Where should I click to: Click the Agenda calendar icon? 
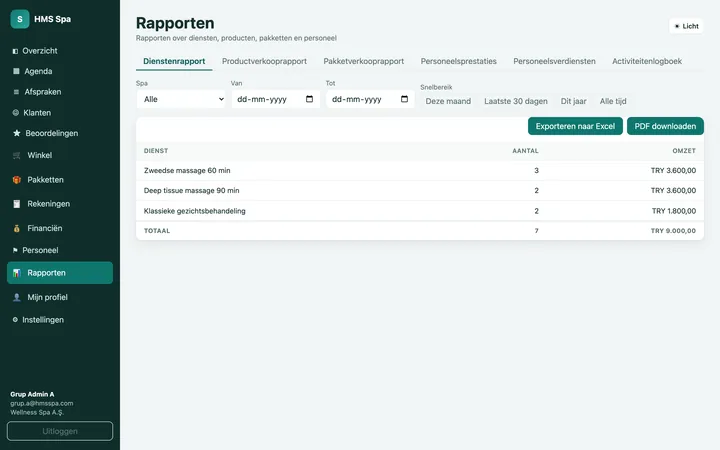click(x=16, y=71)
